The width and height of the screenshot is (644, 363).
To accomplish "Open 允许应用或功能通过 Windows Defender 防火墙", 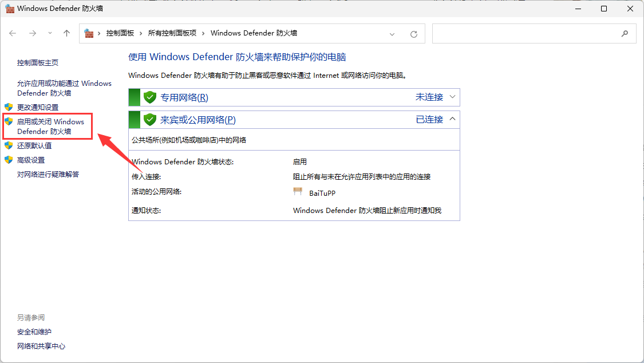I will [x=64, y=88].
